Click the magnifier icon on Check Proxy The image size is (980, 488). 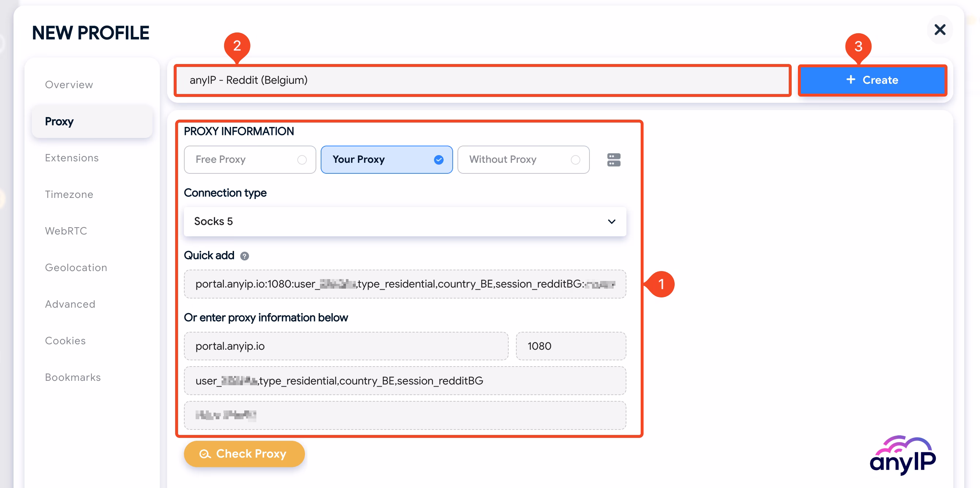click(206, 454)
